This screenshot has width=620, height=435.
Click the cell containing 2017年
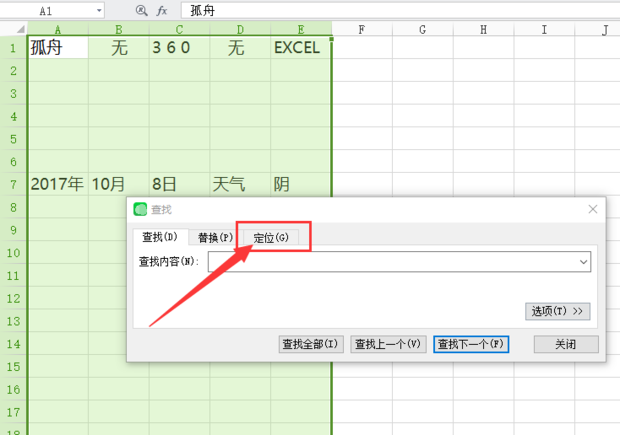(57, 184)
